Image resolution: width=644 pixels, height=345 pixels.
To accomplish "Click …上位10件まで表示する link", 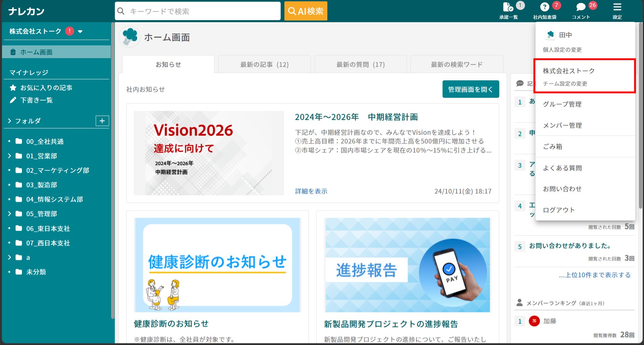I will click(x=595, y=275).
